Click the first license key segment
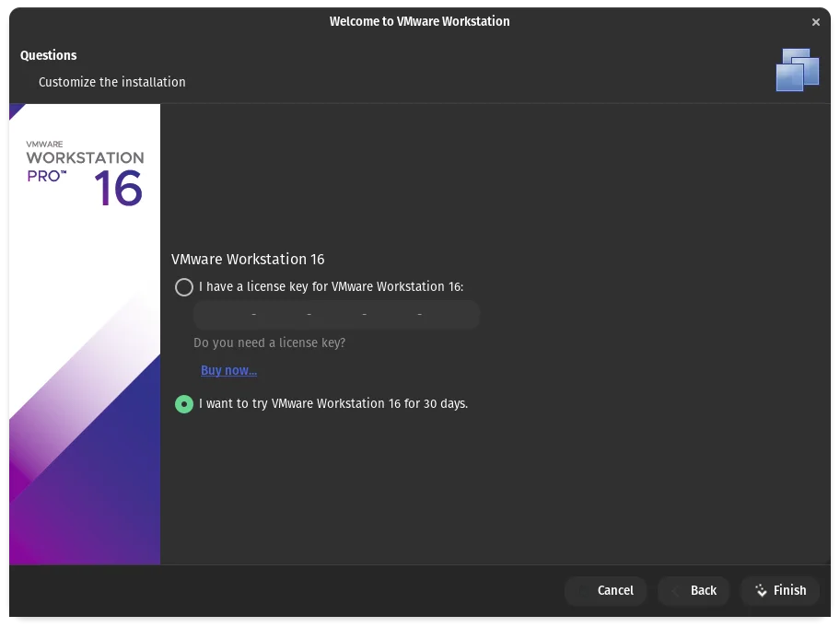This screenshot has height=627, width=840. (x=226, y=314)
